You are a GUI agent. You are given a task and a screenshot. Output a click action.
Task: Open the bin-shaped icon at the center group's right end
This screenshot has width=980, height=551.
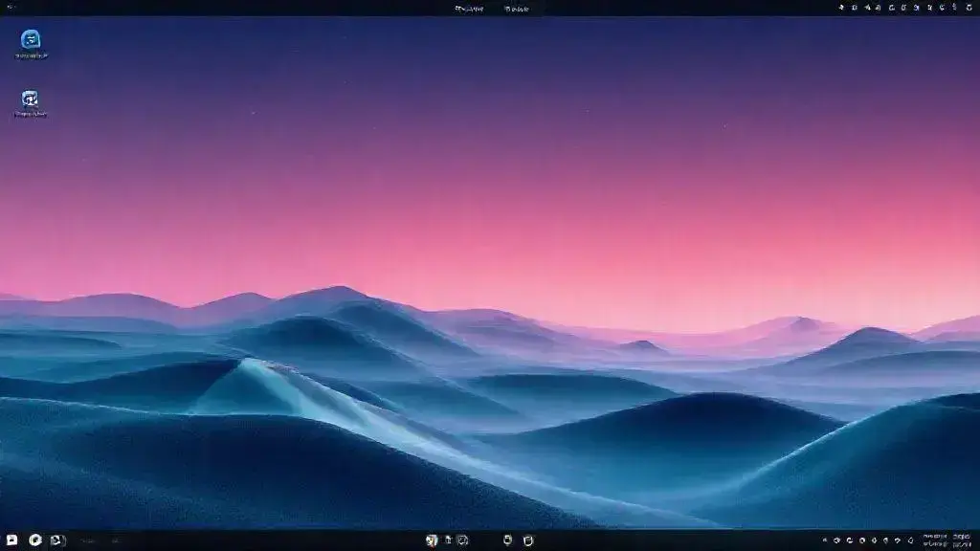tap(528, 540)
